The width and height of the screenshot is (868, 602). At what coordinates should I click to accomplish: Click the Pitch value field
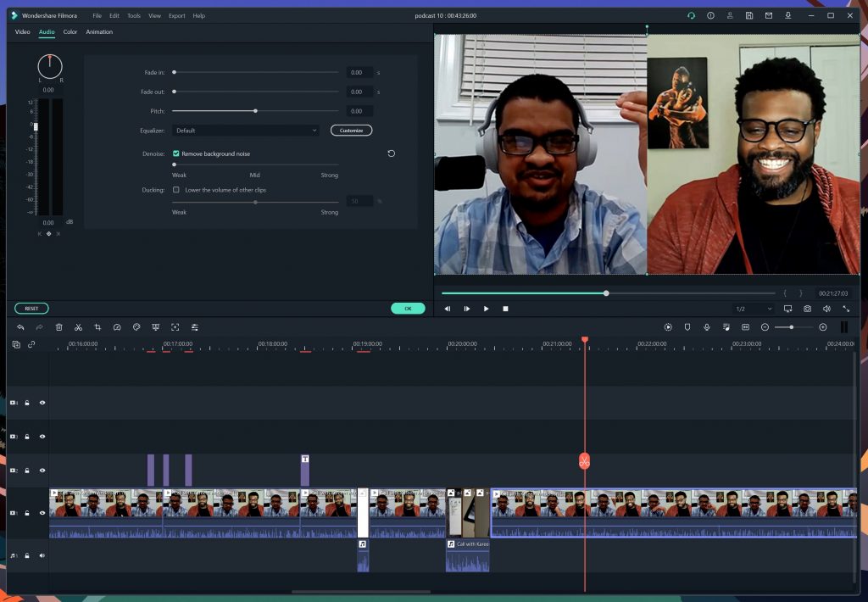tap(359, 111)
